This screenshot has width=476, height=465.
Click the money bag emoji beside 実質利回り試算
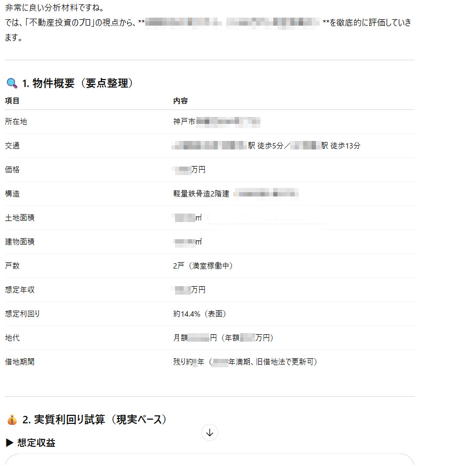(12, 420)
